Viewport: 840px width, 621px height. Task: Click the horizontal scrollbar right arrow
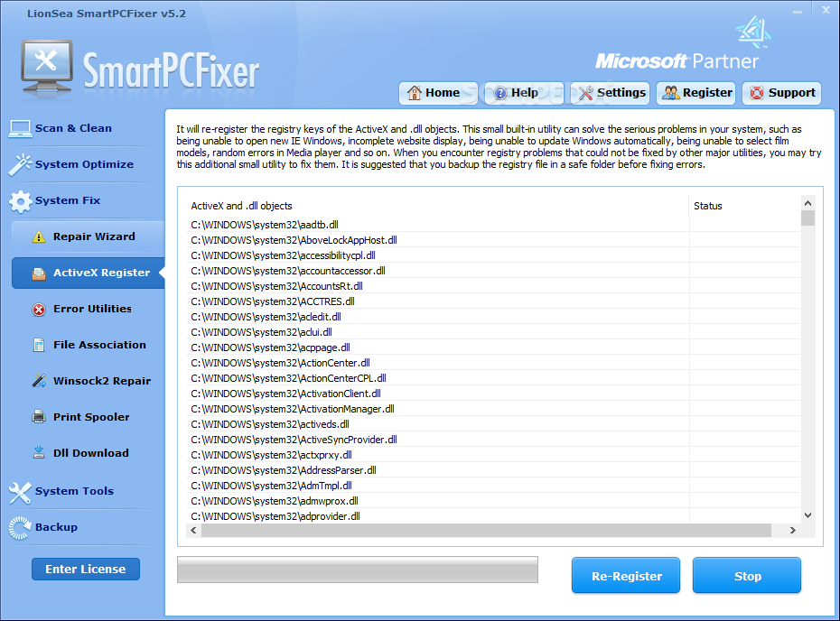click(793, 530)
